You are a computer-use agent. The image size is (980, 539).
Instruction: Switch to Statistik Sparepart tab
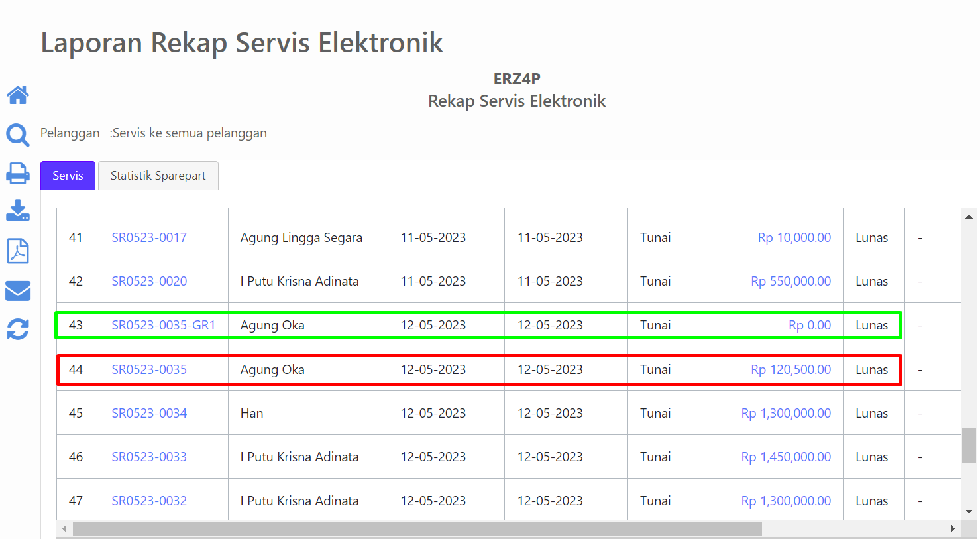(158, 176)
